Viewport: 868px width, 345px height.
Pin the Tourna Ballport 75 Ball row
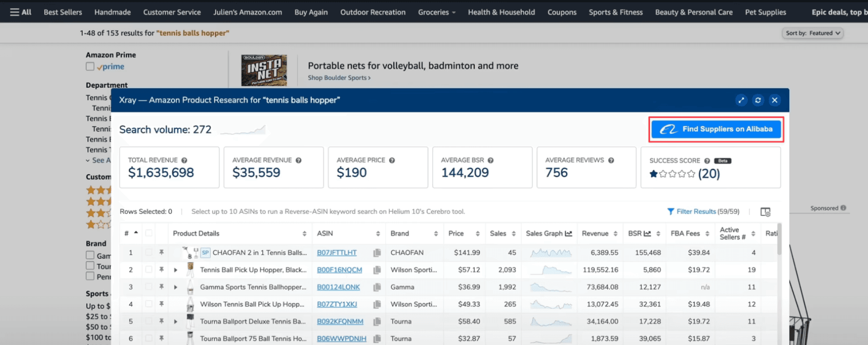[x=161, y=338]
